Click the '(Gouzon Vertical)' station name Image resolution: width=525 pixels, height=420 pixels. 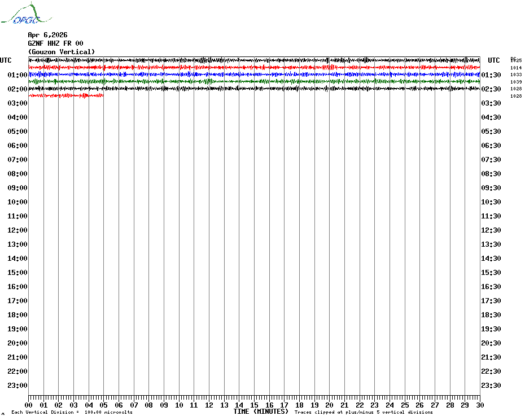click(x=62, y=52)
